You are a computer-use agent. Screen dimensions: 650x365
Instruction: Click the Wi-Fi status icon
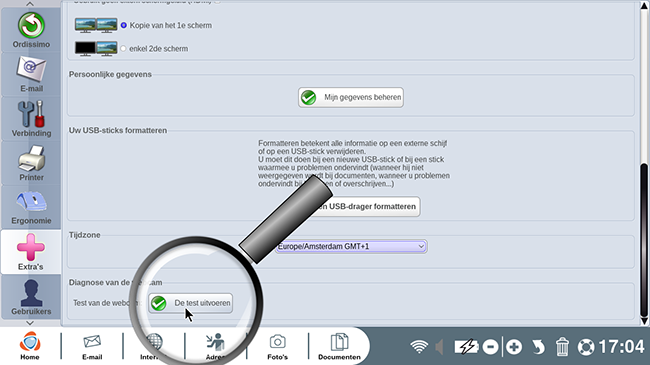pyautogui.click(x=419, y=347)
